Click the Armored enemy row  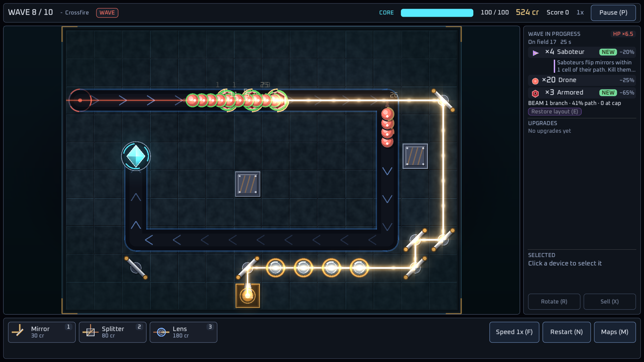point(582,93)
